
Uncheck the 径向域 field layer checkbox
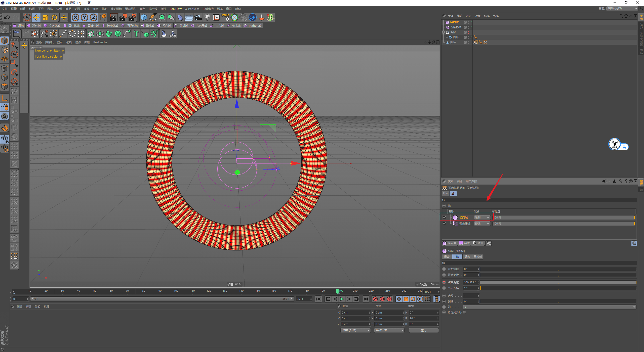(x=445, y=217)
